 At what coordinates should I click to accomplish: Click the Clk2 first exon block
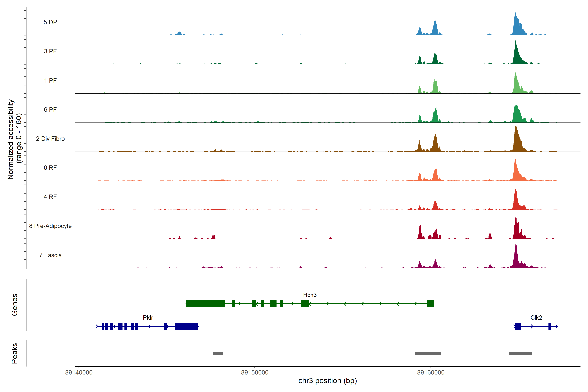click(x=518, y=326)
